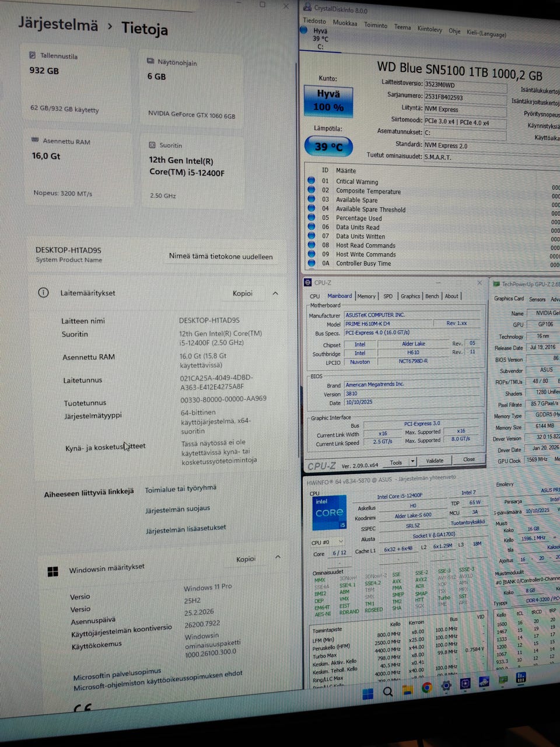560x747 pixels.
Task: Click the info icon beside Laitemääritykset
Action: coord(43,292)
